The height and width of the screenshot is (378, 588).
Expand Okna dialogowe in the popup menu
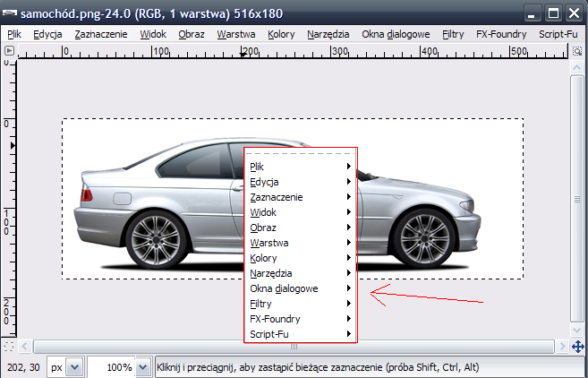[x=300, y=288]
